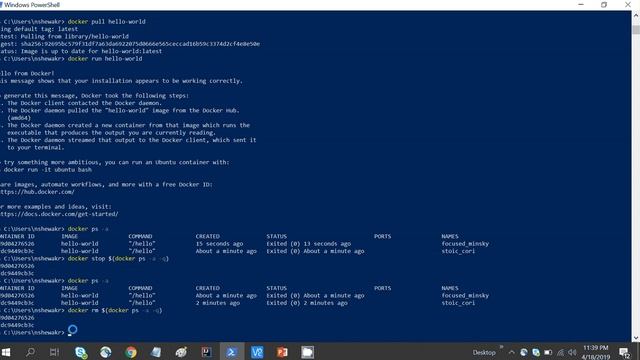
Task: Click the 'docker stop $(docker ps -a -q)' command
Action: click(118, 259)
